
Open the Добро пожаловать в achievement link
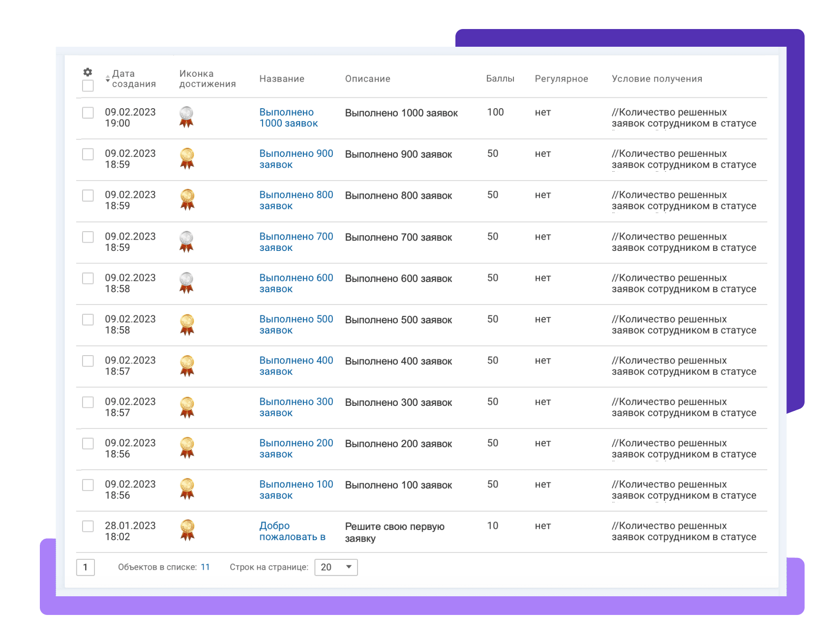click(292, 531)
